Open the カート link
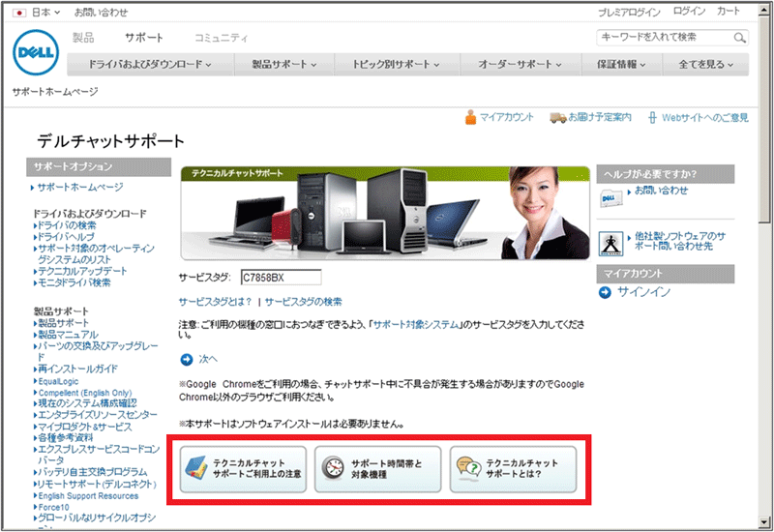Viewport: 774px width, 532px height. tap(729, 12)
